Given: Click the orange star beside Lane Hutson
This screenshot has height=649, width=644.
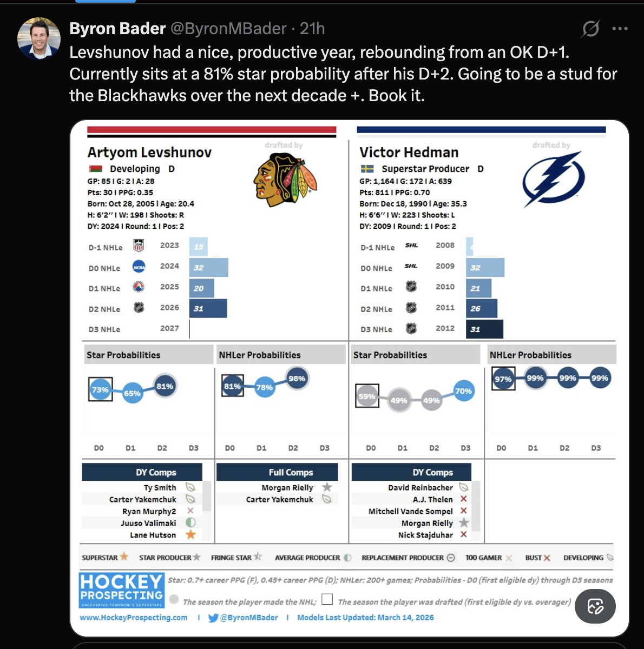Looking at the screenshot, I should [x=190, y=535].
